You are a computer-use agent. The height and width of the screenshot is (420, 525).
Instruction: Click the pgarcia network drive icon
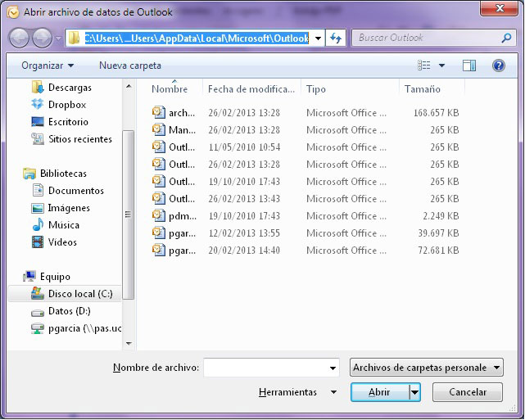click(x=38, y=328)
